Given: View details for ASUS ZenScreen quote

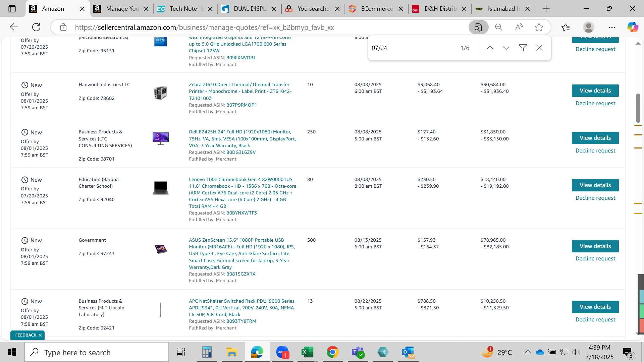Looking at the screenshot, I should [x=595, y=246].
